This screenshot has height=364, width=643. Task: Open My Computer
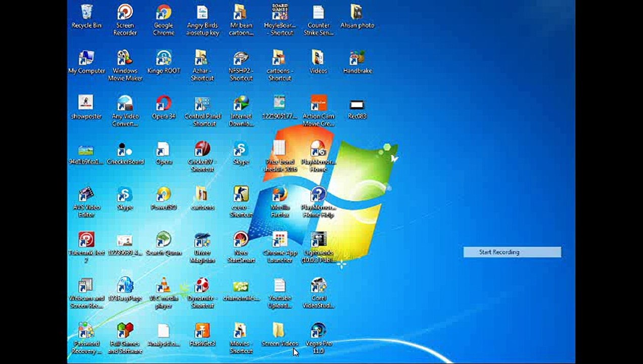(86, 62)
